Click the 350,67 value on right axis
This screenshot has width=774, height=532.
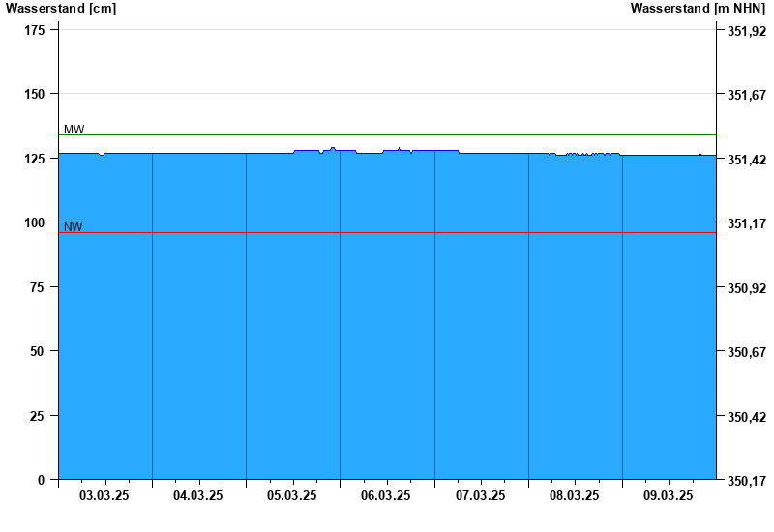tap(747, 352)
